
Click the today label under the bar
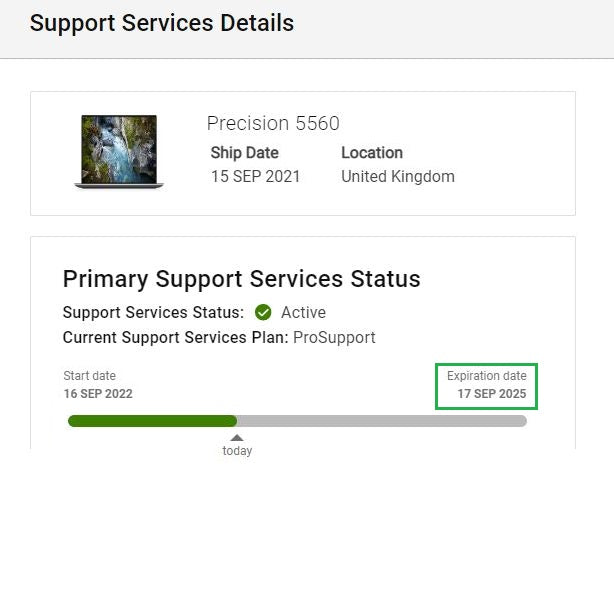coord(237,451)
